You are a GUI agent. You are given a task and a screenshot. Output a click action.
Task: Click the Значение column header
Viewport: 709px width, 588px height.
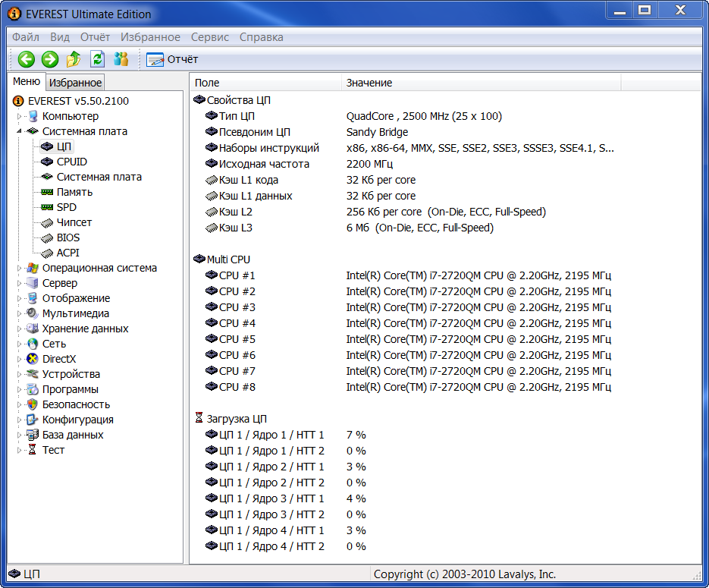pyautogui.click(x=481, y=83)
